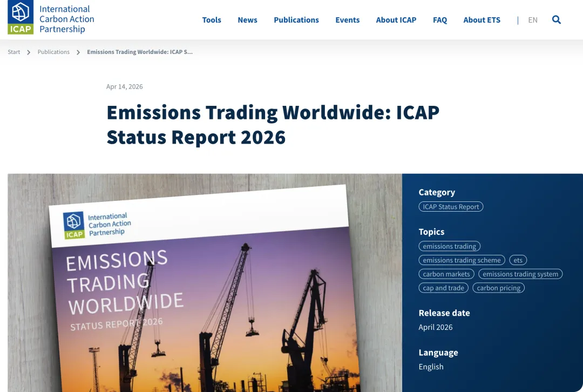This screenshot has height=392, width=583.
Task: Select the carbon markets topic tag
Action: click(x=446, y=274)
